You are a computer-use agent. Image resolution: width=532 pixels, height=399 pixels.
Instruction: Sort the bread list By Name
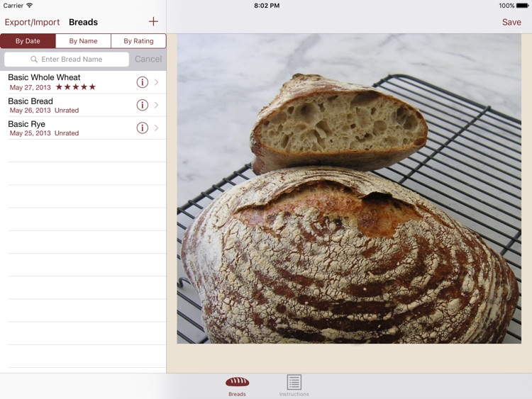click(x=83, y=41)
